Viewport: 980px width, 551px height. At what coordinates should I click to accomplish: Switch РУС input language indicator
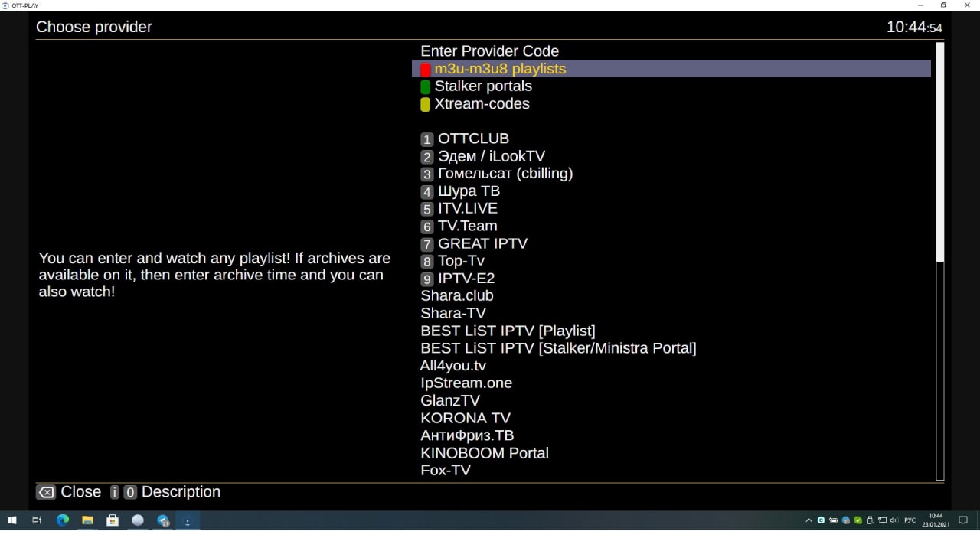tap(910, 520)
